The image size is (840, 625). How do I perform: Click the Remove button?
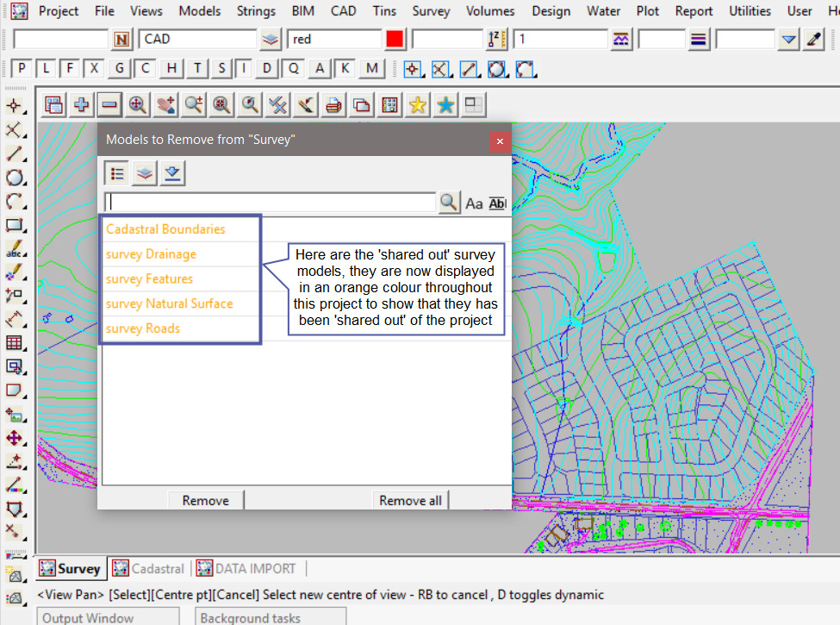205,500
